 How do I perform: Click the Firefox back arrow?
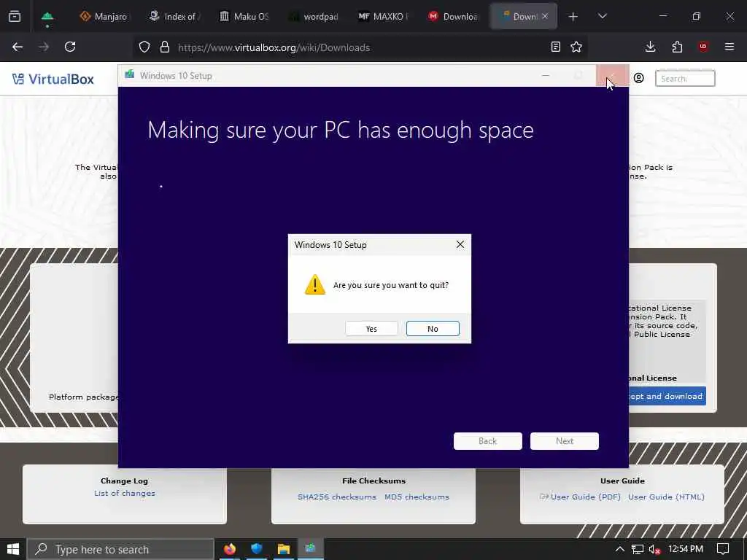click(x=18, y=47)
